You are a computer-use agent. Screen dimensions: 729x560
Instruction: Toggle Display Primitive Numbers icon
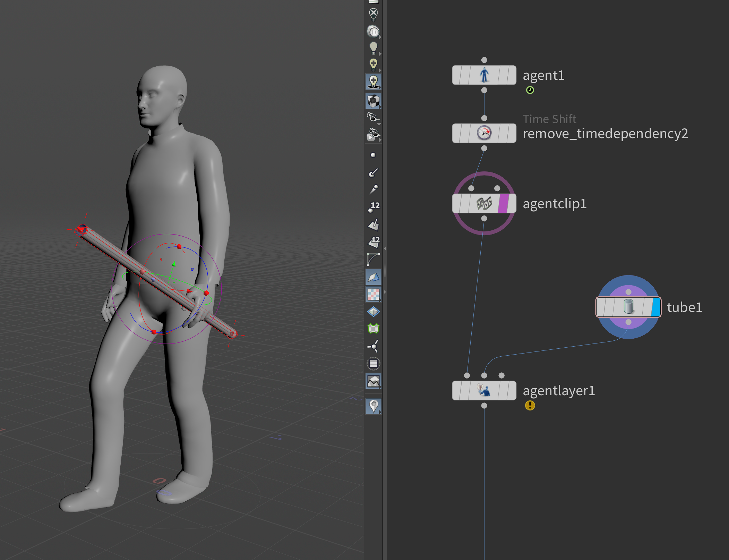click(x=374, y=242)
